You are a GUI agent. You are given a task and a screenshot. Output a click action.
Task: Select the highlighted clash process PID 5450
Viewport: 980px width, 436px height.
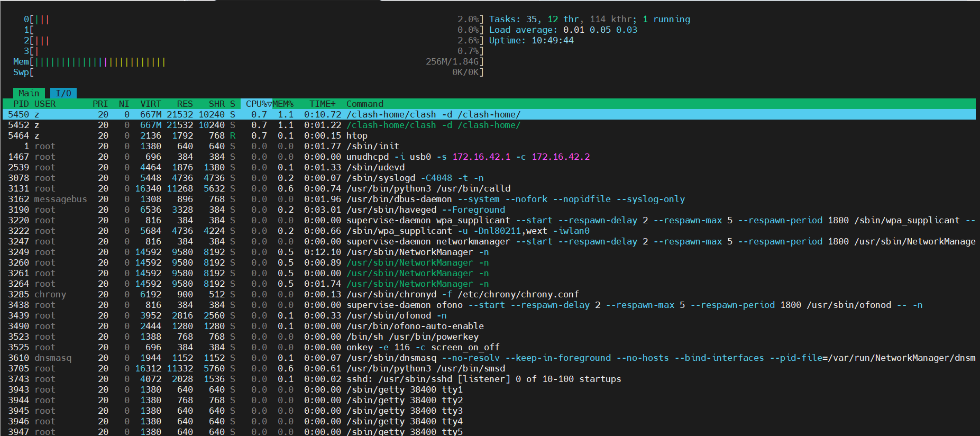pyautogui.click(x=489, y=114)
